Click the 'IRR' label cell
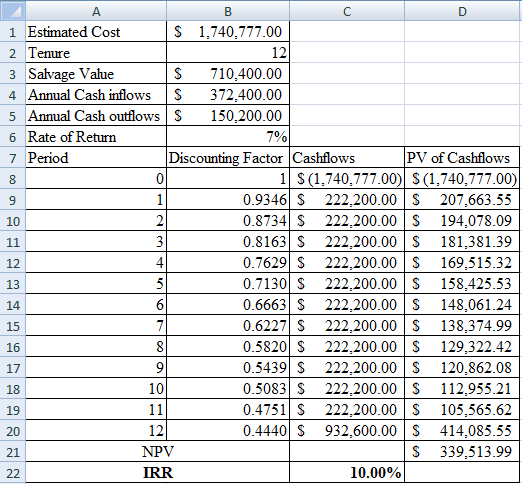 [158, 473]
